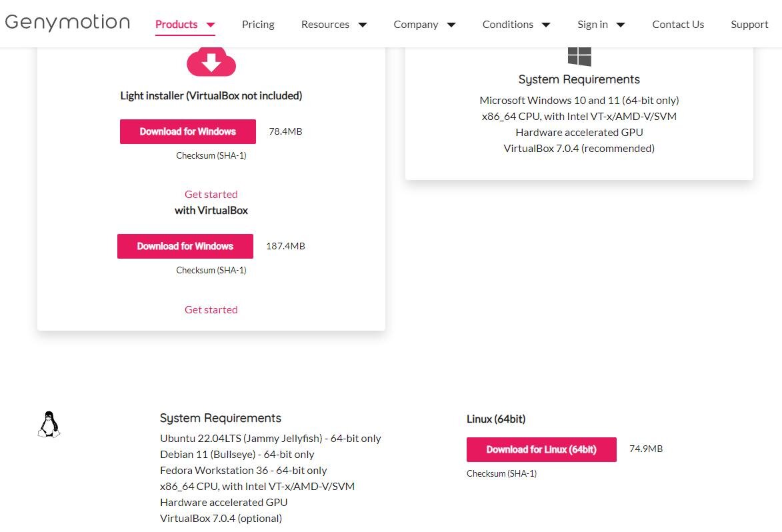Screen dimensions: 782x532
Task: Expand the Resources menu
Action: (x=325, y=24)
